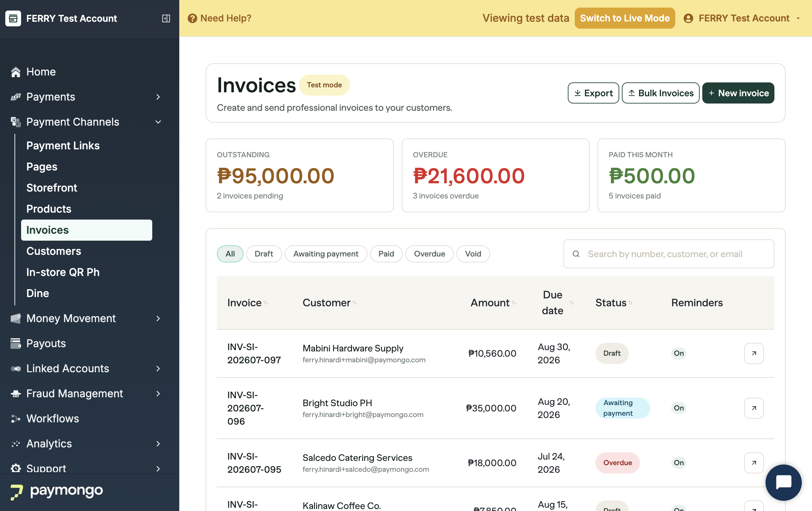This screenshot has height=511, width=812.
Task: Filter invoices by Void
Action: point(473,254)
